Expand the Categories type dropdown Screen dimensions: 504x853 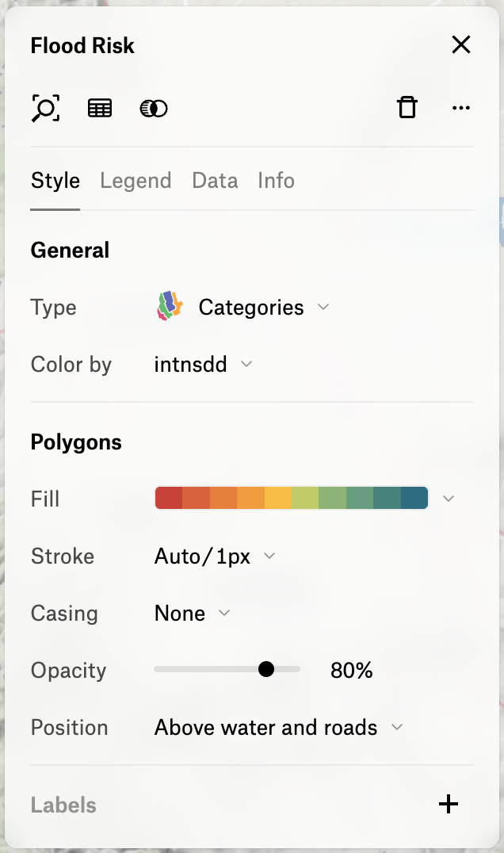point(264,308)
